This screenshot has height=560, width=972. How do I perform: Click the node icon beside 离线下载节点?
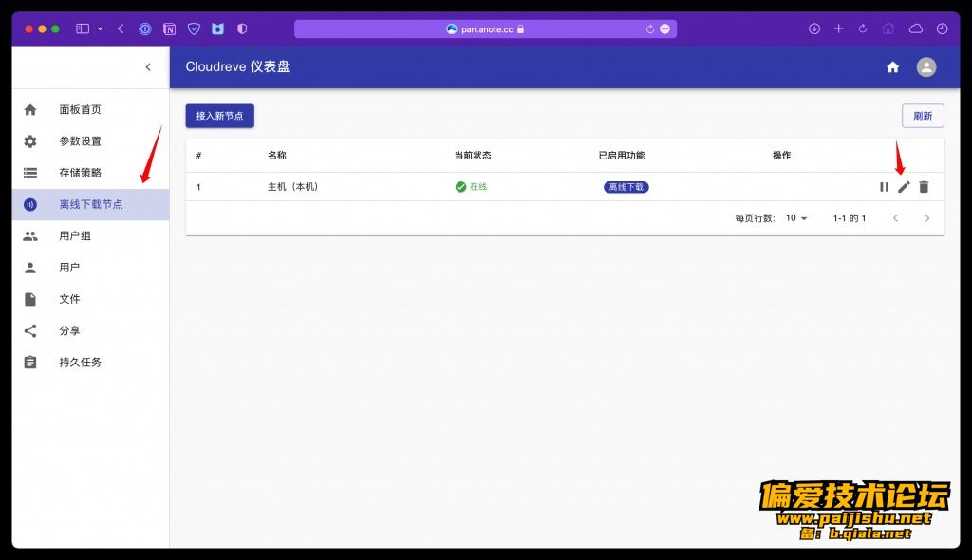30,205
